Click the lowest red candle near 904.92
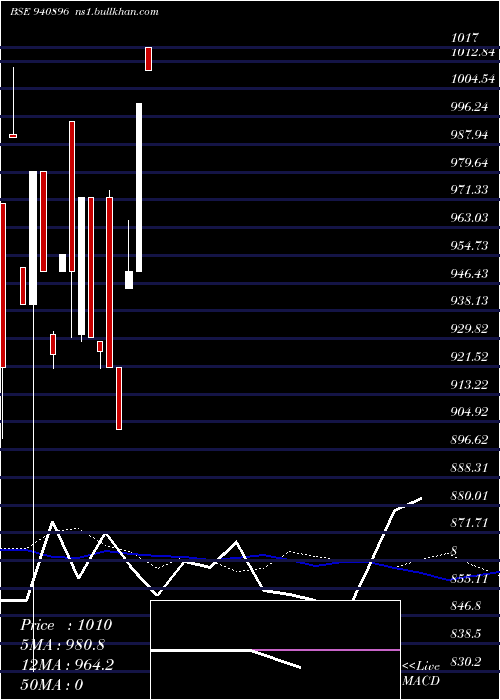500x700 pixels. pyautogui.click(x=119, y=398)
